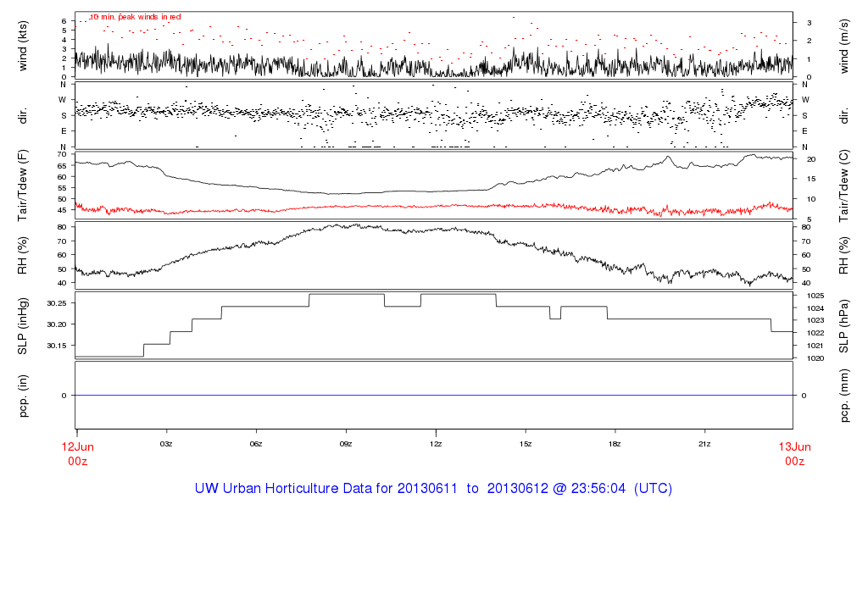Click the Tair/Tdew (C) axis label
Screen dimensions: 868x593
point(844,186)
